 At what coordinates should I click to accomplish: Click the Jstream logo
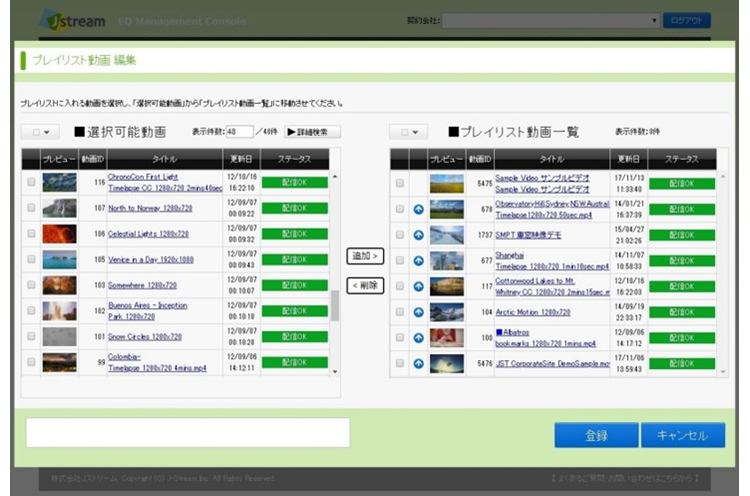(73, 21)
